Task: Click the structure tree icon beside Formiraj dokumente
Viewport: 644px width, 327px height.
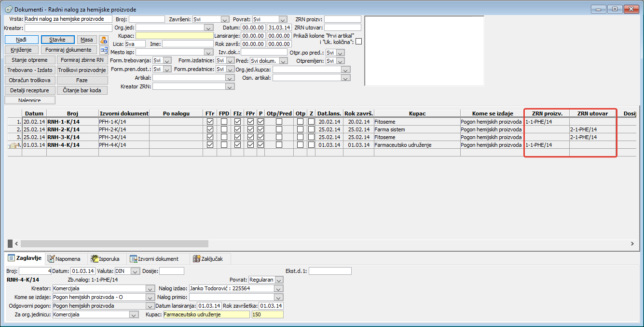Action: coord(104,50)
